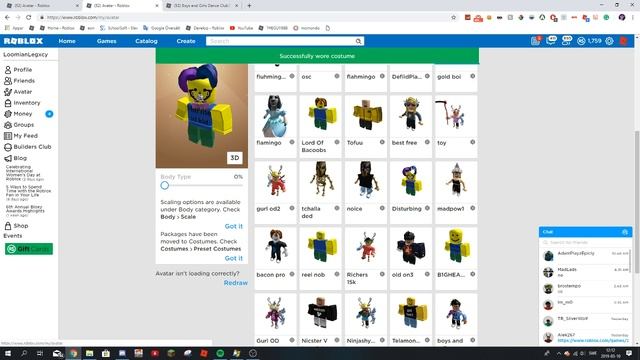Go to Home in the top navigation
Screen dimensions: 640x360
point(67,41)
